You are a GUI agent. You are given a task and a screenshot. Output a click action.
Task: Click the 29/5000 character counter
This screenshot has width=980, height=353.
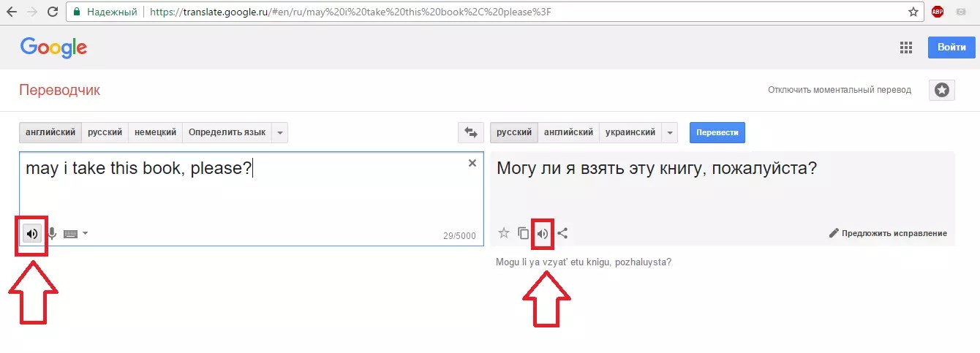pyautogui.click(x=459, y=236)
